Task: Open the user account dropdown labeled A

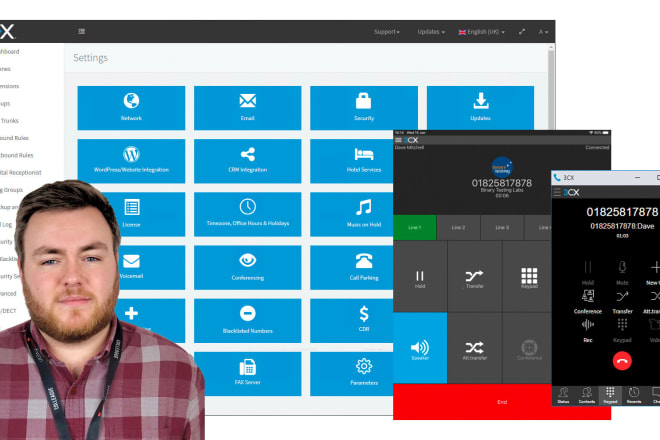Action: point(543,32)
